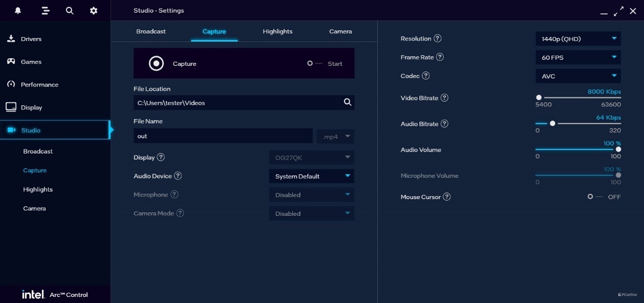
Task: Click the Audio Bitrate slider handle
Action: [552, 123]
